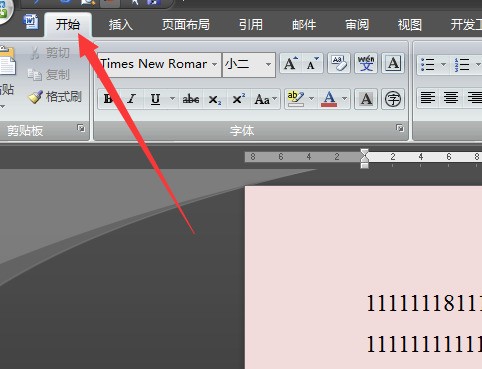
Task: Clear formatting with the eraser icon
Action: 339,63
